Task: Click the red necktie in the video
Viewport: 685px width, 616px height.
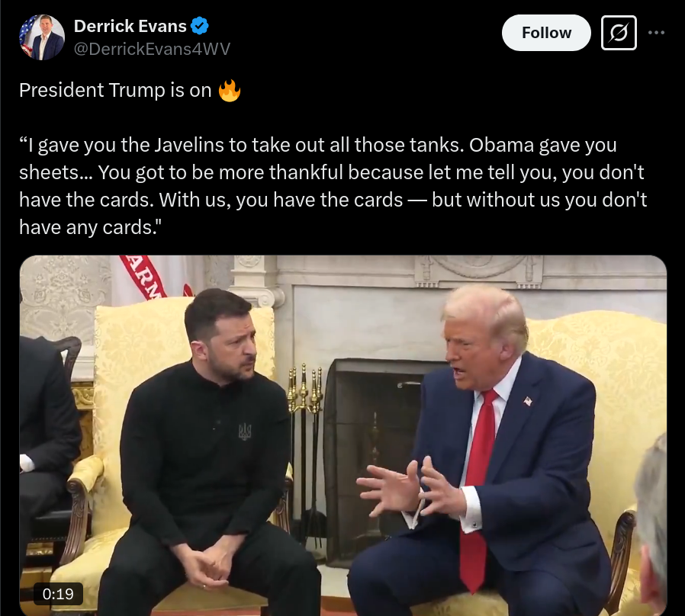Action: pyautogui.click(x=478, y=489)
